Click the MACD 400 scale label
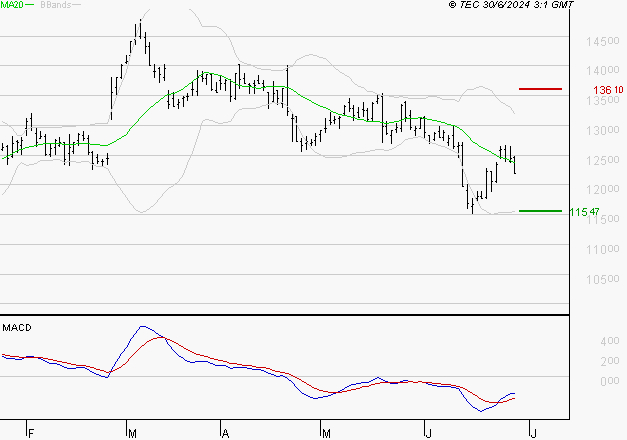The image size is (627, 440). tap(609, 341)
